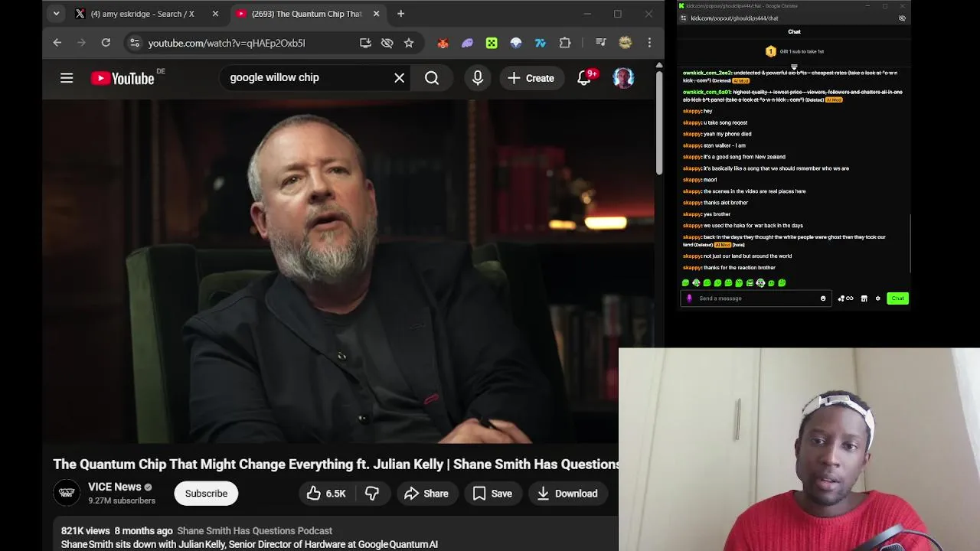The image size is (980, 551).
Task: Focus the Kick chat Send a message box
Action: (x=754, y=298)
